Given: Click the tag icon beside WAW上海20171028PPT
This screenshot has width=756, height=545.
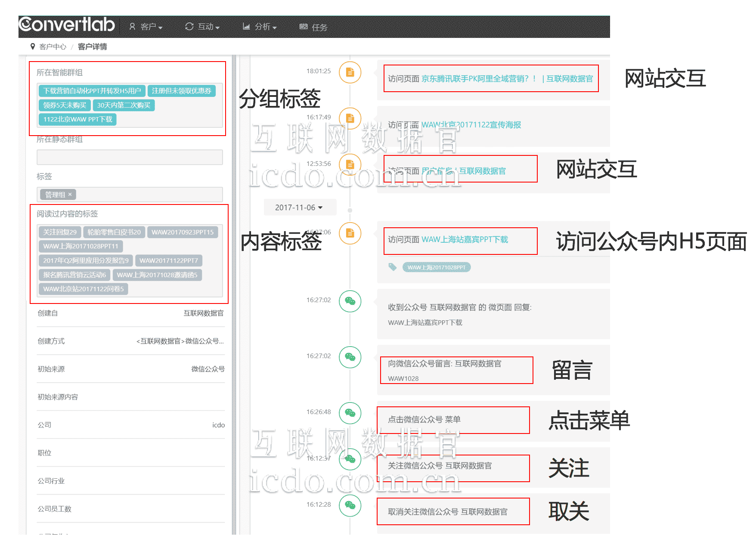Looking at the screenshot, I should pyautogui.click(x=392, y=267).
